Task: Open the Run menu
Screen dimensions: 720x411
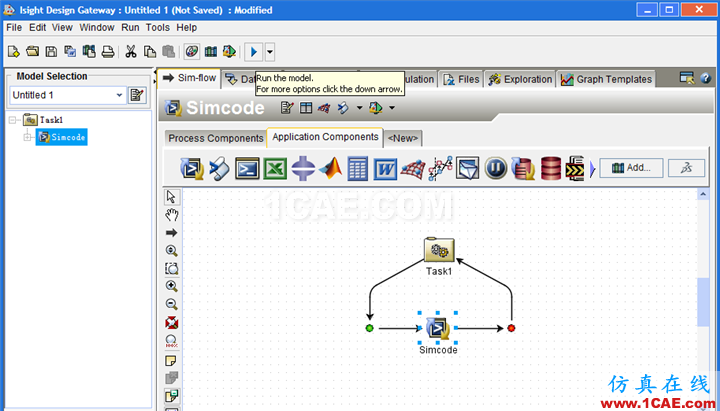Action: (130, 28)
